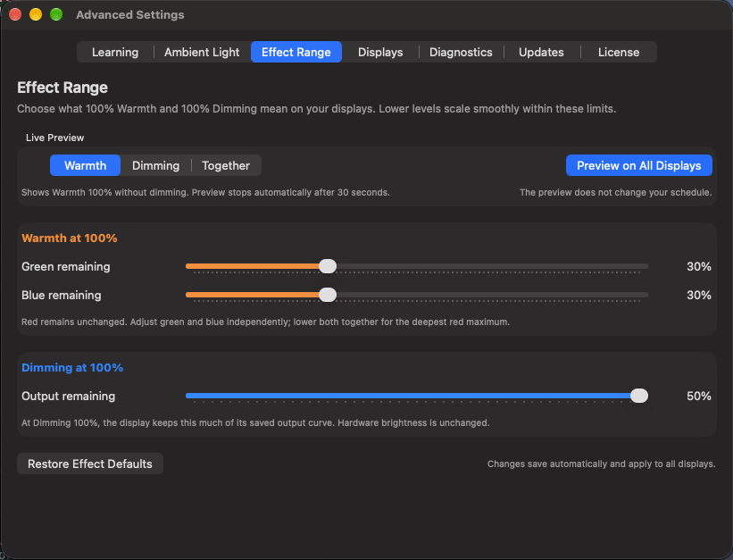733x560 pixels.
Task: Click Restore Effect Defaults button
Action: coord(90,464)
